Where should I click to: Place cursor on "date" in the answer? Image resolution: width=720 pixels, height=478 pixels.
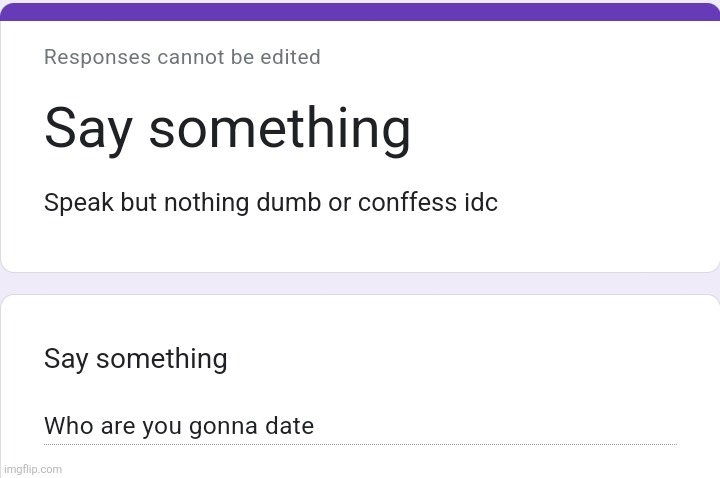289,427
